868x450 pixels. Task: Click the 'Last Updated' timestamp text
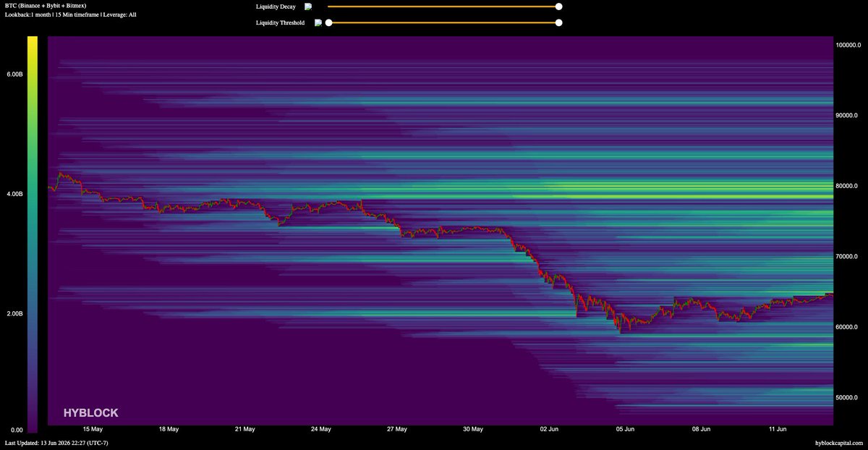(56, 443)
